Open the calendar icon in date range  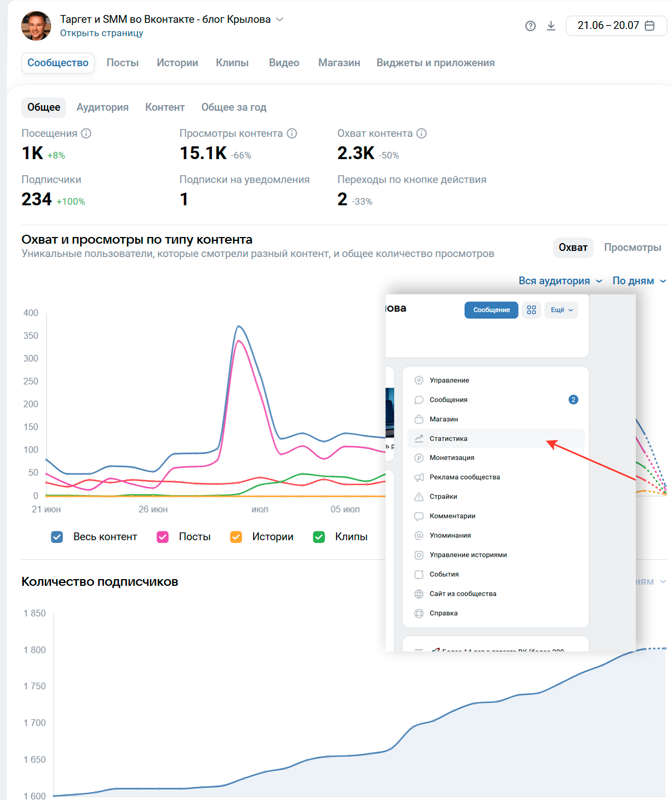tap(649, 26)
